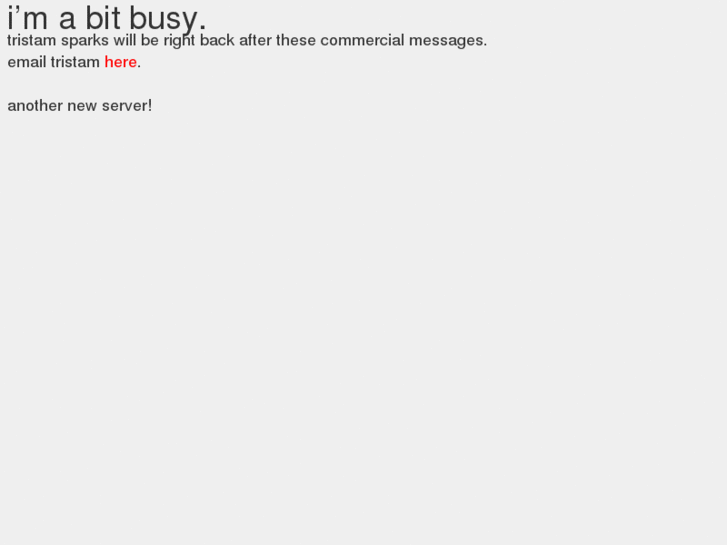Click the word "after" in the first line
727x545 pixels.
tap(255, 40)
